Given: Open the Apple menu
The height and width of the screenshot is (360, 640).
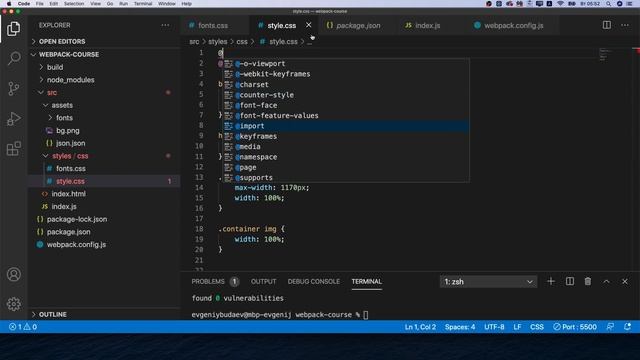Looking at the screenshot, I should click(x=9, y=4).
